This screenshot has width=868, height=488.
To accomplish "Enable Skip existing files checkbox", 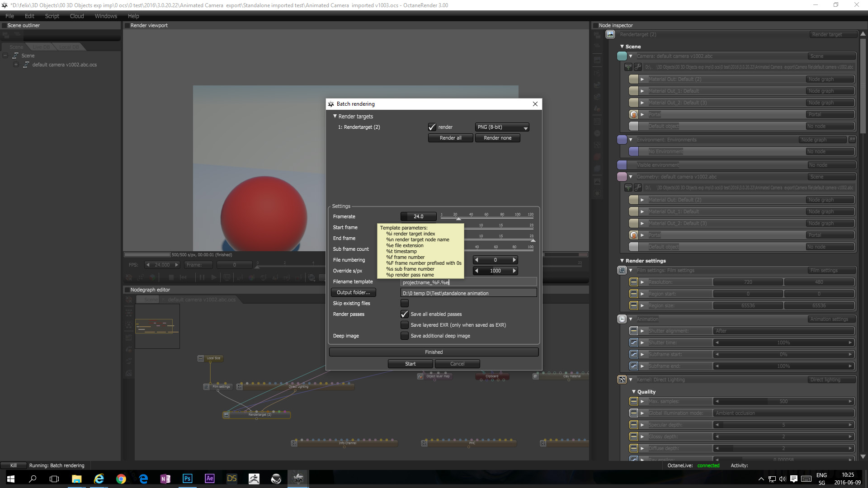I will tap(405, 303).
